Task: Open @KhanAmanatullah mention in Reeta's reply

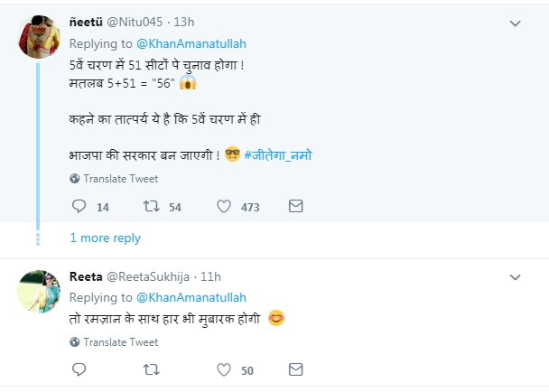Action: (x=191, y=297)
